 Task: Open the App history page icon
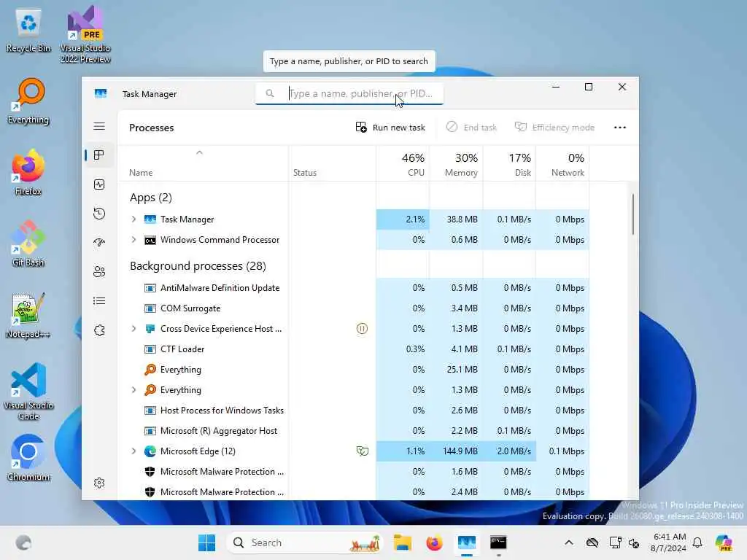pyautogui.click(x=99, y=214)
